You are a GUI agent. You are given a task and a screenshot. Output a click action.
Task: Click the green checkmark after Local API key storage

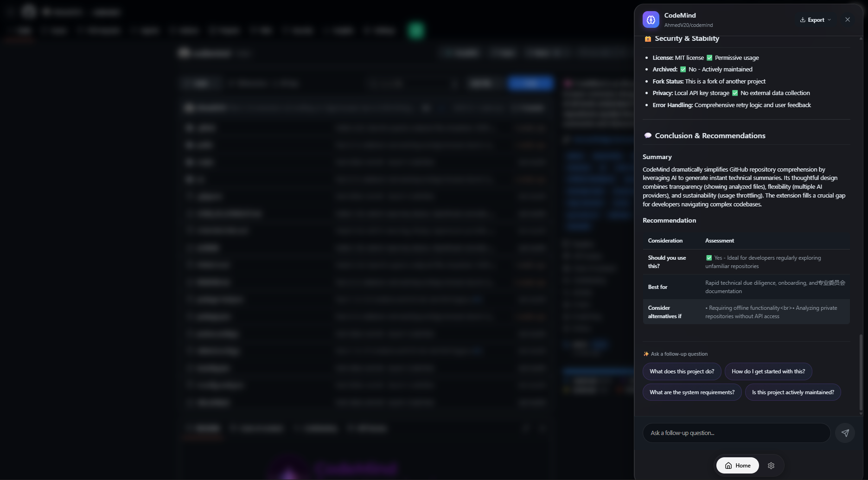(x=734, y=93)
